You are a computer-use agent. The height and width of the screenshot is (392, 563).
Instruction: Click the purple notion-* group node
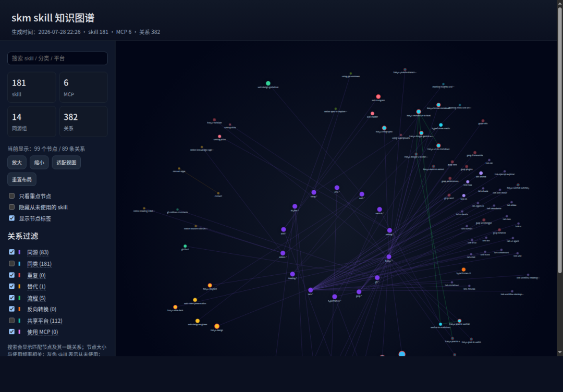pos(283,253)
